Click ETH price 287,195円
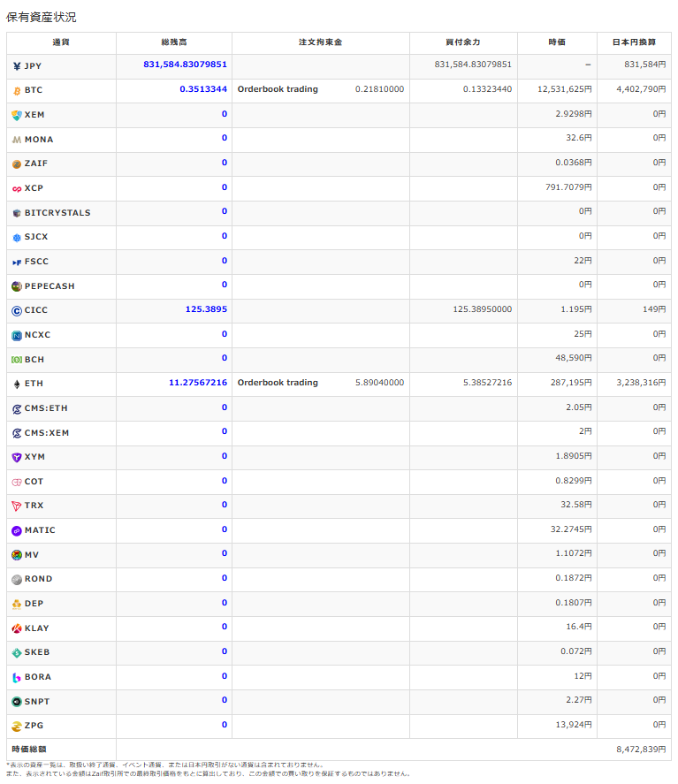 click(571, 383)
